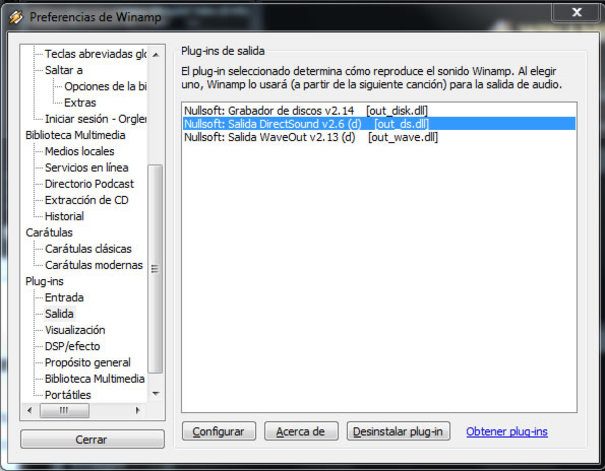Click the Cerrar button

(x=92, y=439)
